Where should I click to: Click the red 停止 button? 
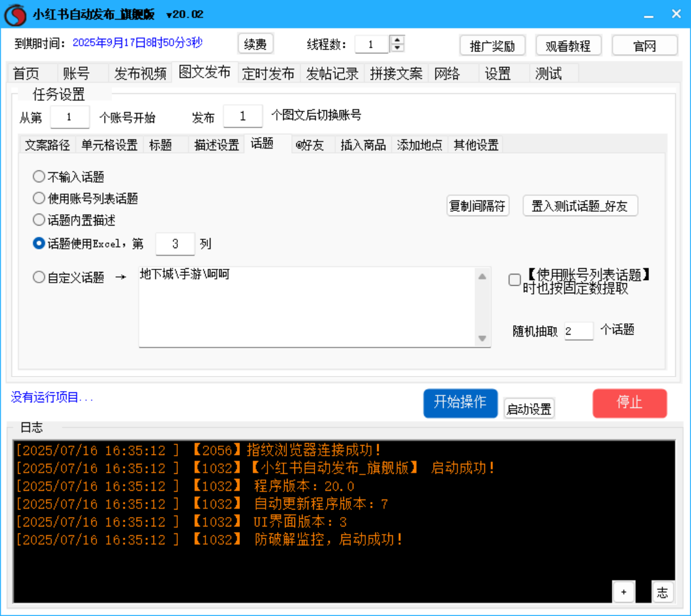tap(630, 403)
